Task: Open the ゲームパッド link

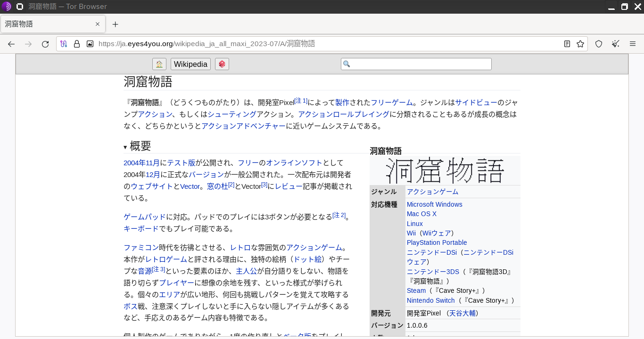Action: 145,217
